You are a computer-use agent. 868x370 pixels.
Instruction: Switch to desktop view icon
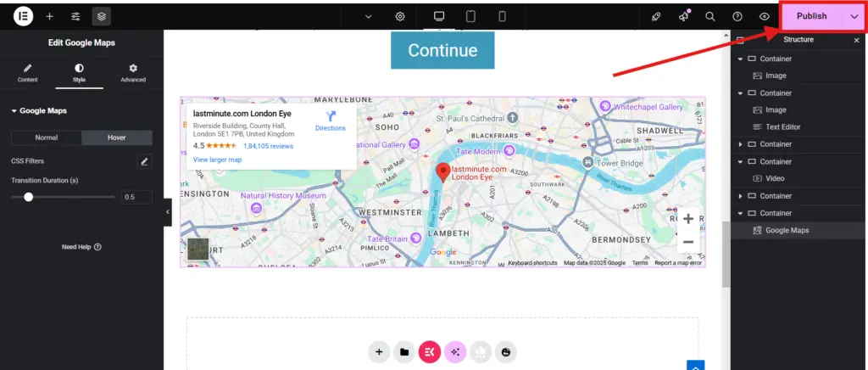click(x=439, y=16)
